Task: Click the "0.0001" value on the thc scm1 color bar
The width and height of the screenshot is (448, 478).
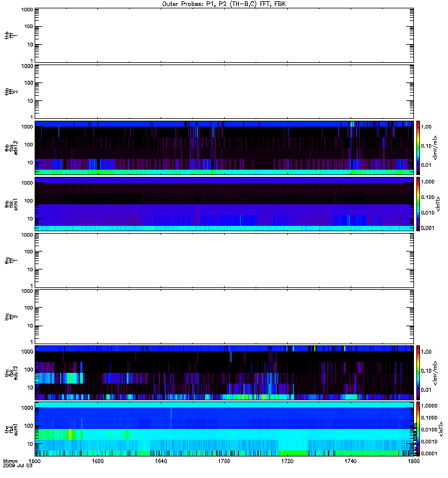Action: 429,454
